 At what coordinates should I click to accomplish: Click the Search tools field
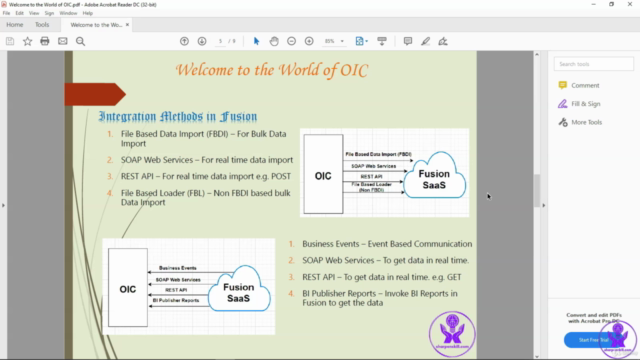coord(593,64)
